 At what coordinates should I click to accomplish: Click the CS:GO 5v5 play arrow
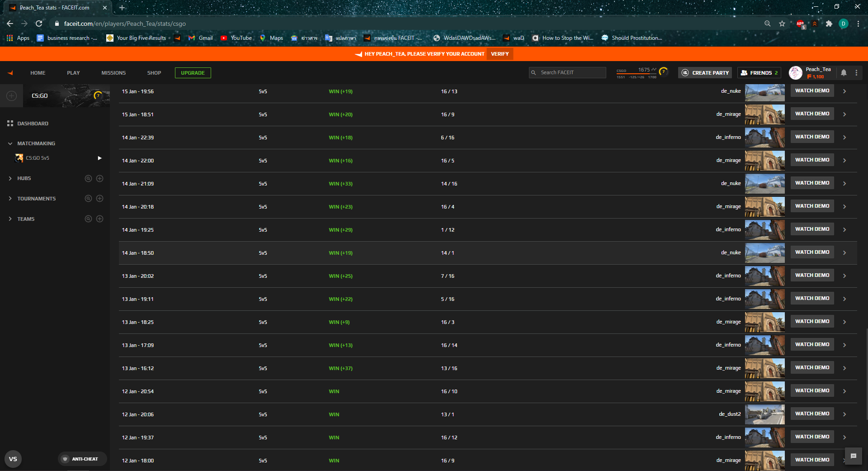99,158
